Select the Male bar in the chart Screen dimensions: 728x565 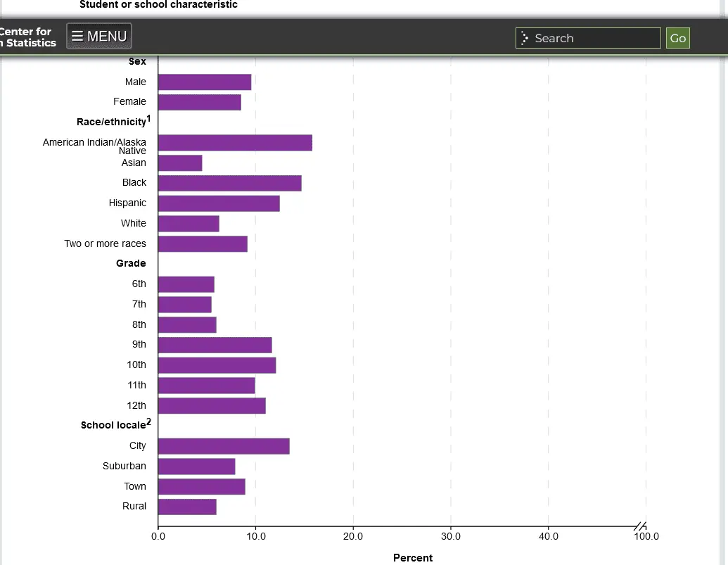click(204, 82)
